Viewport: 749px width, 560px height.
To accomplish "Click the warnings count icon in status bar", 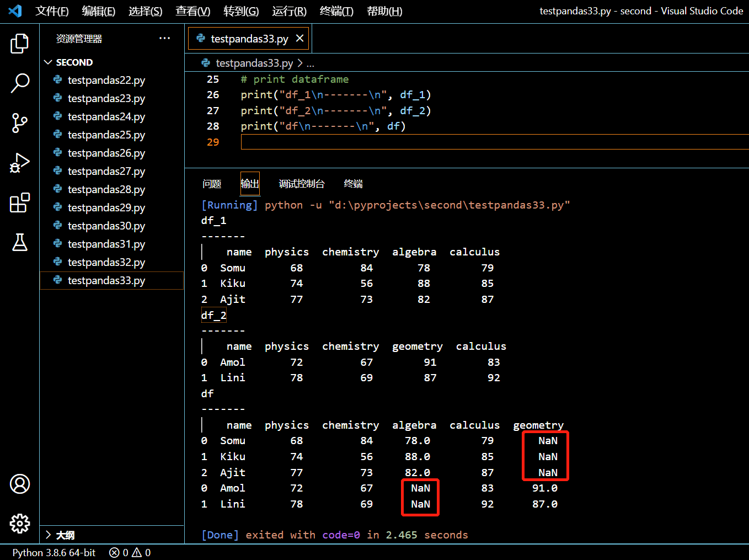I will click(137, 552).
